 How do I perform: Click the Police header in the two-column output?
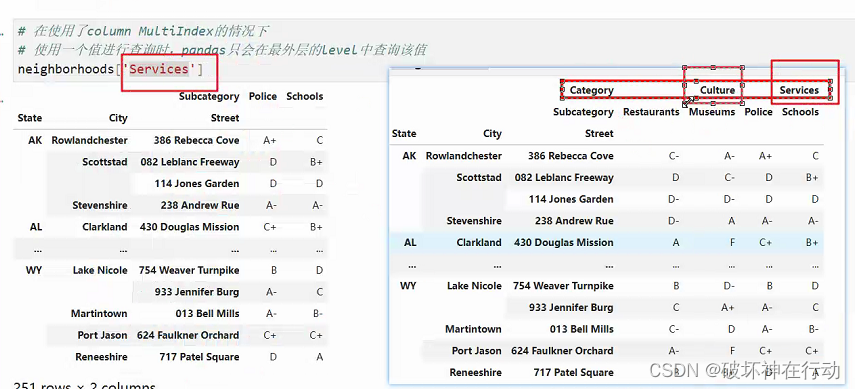tap(263, 97)
